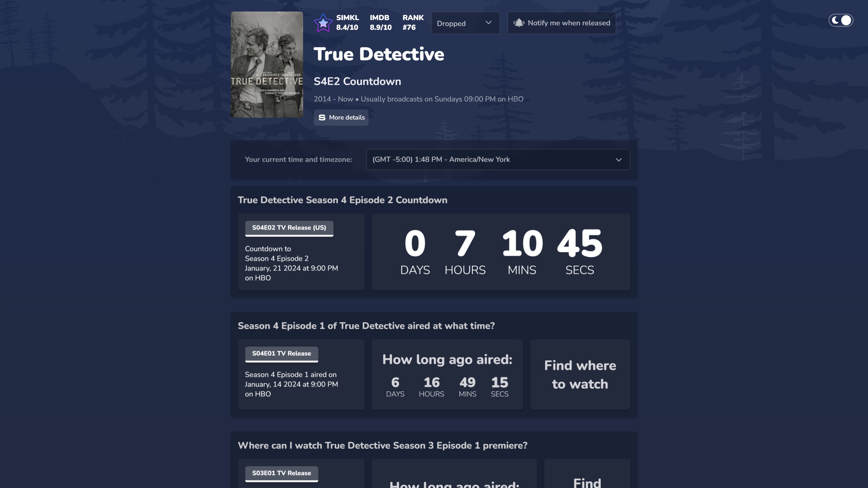Click Find where to watch for S4E1
Viewport: 868px width, 488px height.
point(580,375)
